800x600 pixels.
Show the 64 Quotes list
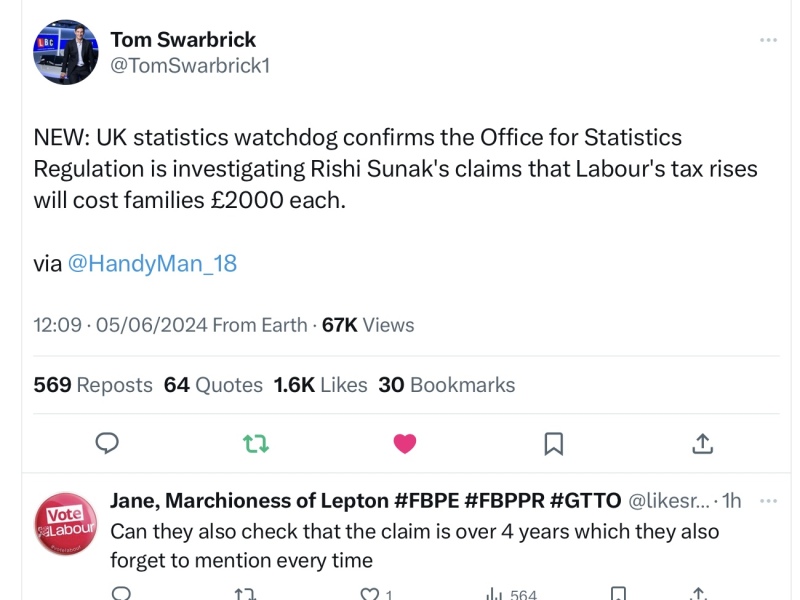213,385
